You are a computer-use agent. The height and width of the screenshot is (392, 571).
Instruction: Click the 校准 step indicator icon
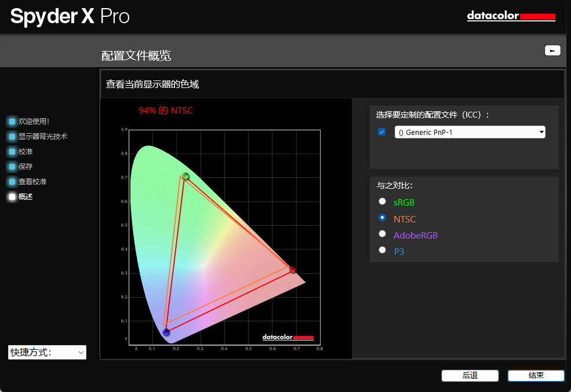(x=12, y=151)
